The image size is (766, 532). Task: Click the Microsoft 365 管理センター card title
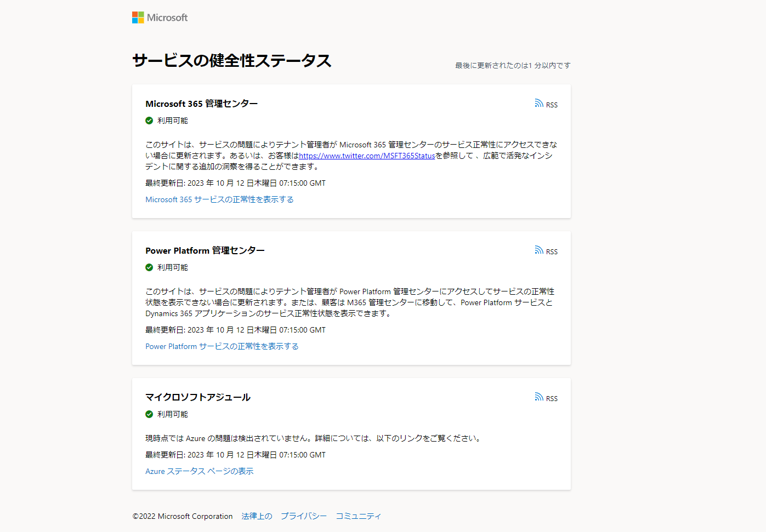point(201,104)
